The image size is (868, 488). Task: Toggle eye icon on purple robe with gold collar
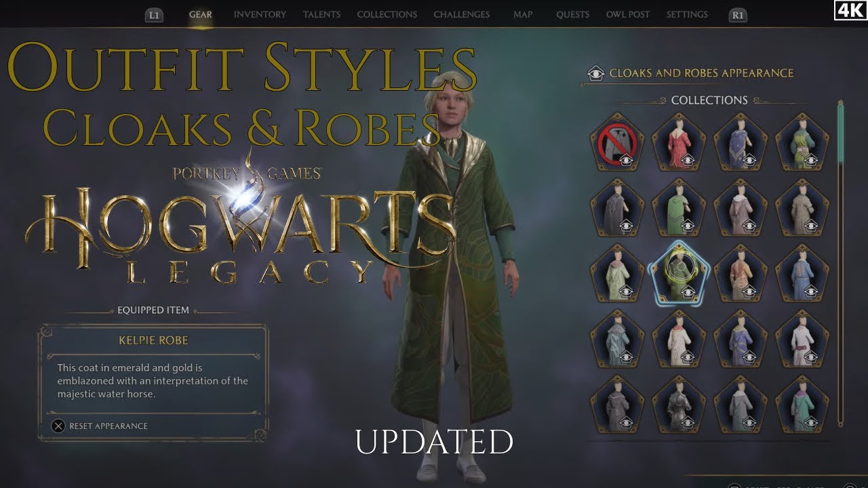tap(750, 357)
